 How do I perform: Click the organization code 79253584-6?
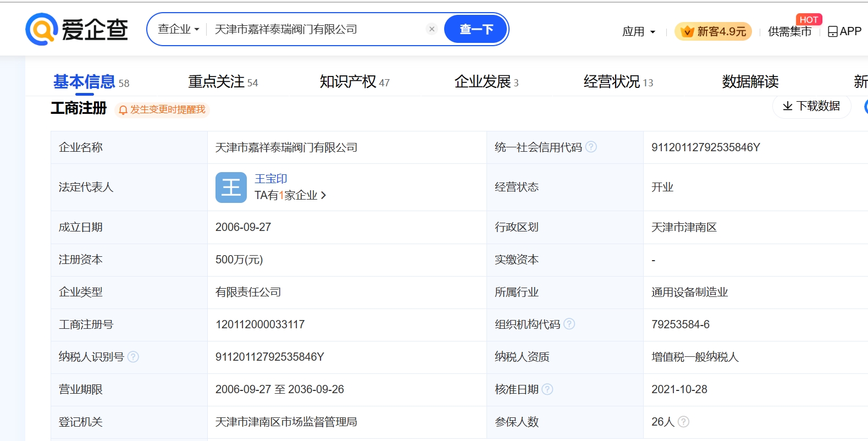tap(681, 324)
